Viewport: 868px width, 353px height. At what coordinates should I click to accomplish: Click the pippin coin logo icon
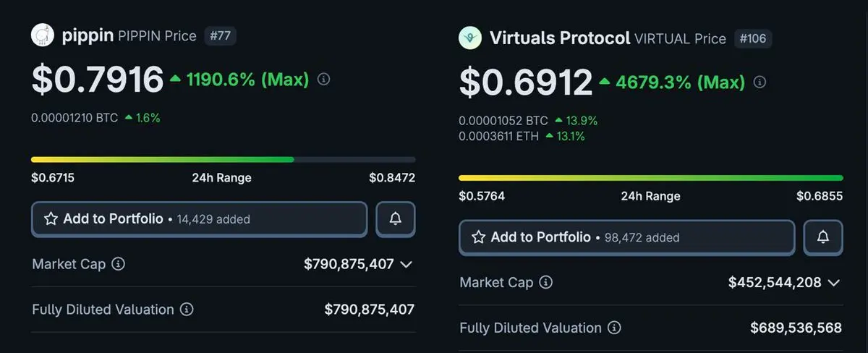pos(43,35)
